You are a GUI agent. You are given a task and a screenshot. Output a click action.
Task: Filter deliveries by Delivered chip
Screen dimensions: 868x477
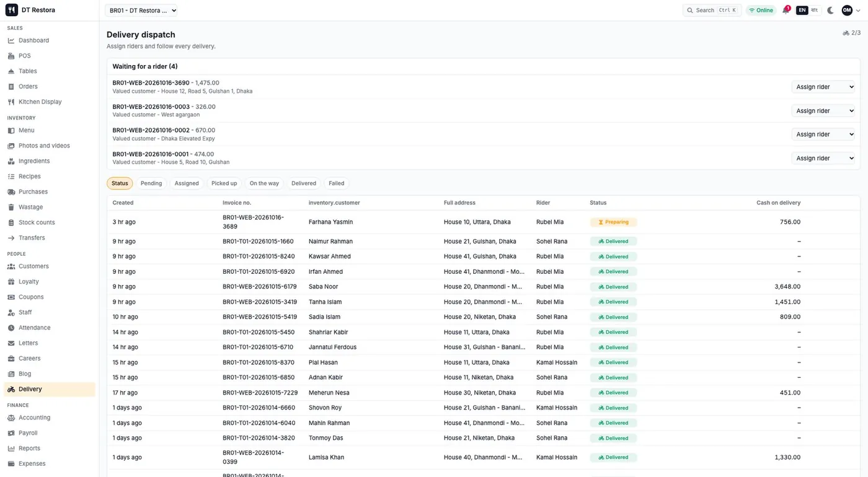click(x=304, y=183)
